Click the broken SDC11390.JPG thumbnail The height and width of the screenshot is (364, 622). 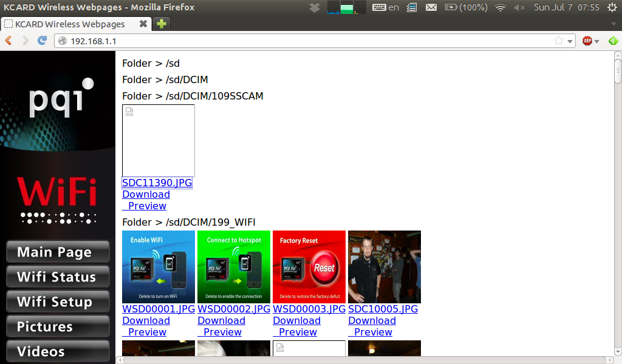pyautogui.click(x=159, y=141)
